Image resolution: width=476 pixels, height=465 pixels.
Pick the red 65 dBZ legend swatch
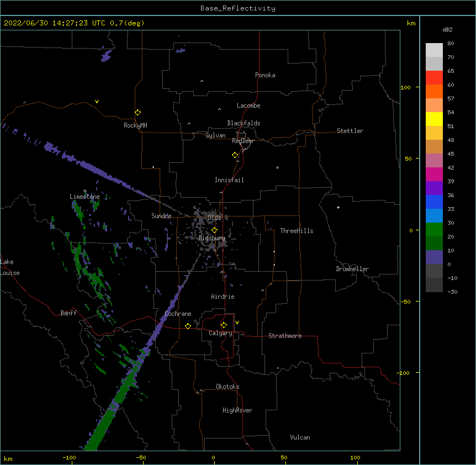[434, 78]
